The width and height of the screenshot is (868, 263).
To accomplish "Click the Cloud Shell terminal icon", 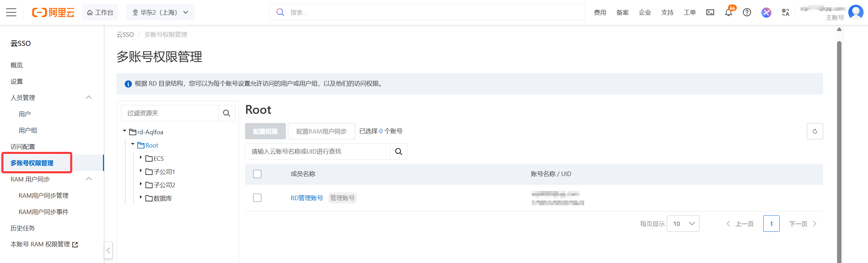I will point(710,13).
